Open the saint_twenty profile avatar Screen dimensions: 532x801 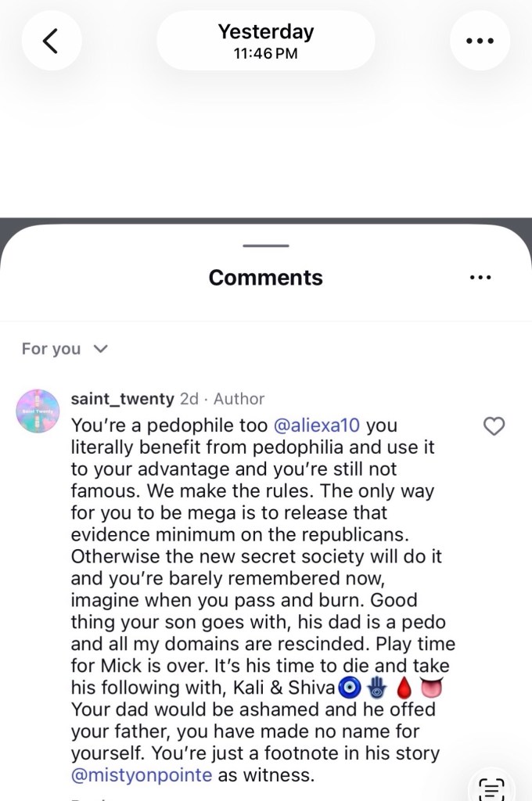coord(38,410)
